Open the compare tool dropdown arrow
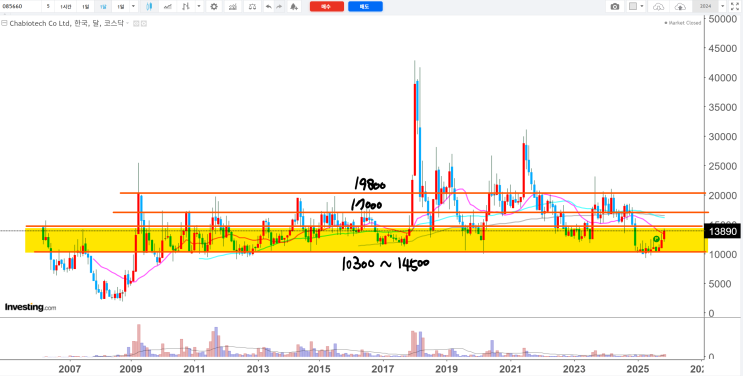 click(x=199, y=7)
